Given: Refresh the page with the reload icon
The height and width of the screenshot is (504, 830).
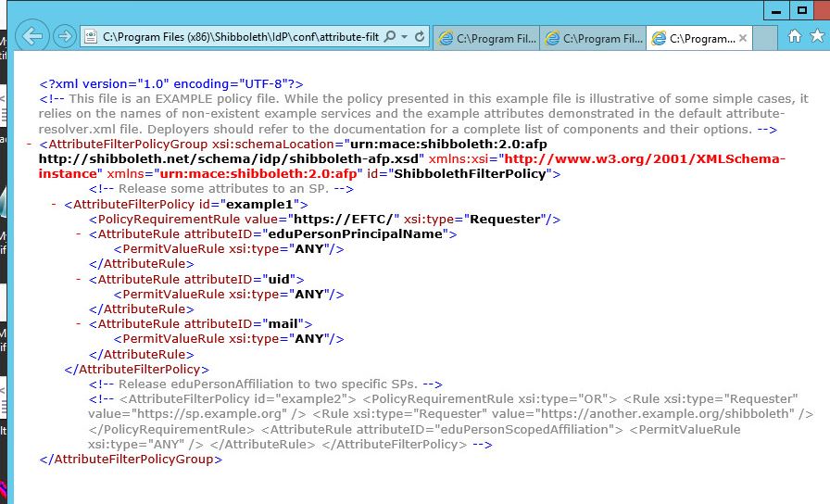Looking at the screenshot, I should click(x=420, y=36).
